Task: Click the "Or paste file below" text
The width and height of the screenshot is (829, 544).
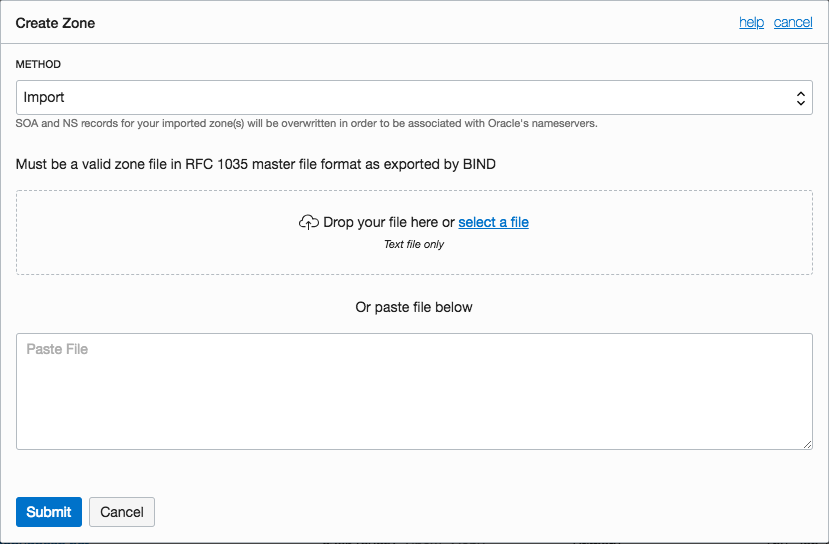Action: (x=414, y=307)
